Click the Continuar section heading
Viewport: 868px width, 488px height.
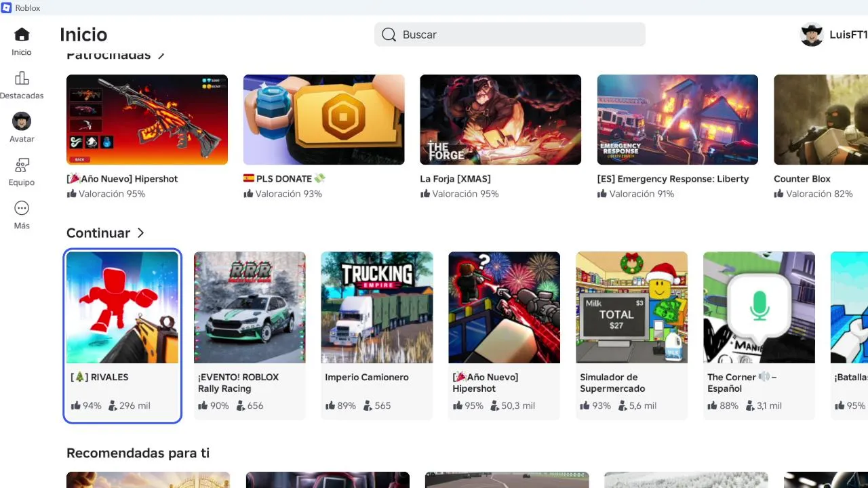98,233
